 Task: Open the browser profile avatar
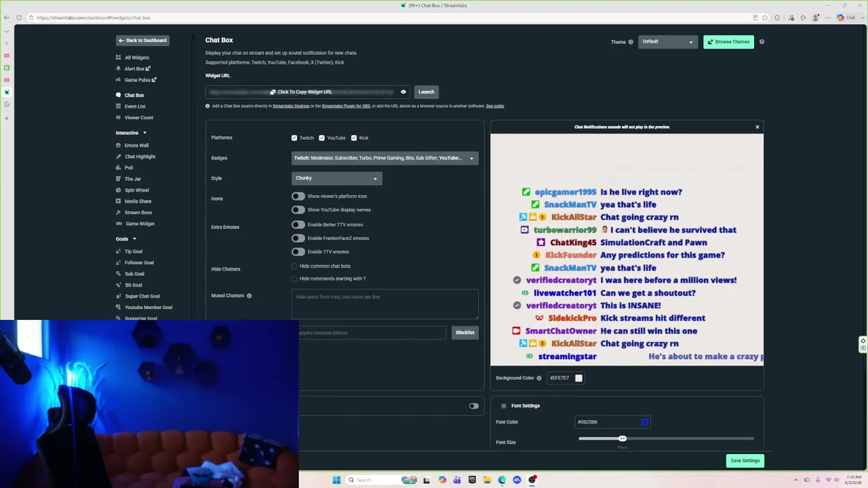coord(814,18)
